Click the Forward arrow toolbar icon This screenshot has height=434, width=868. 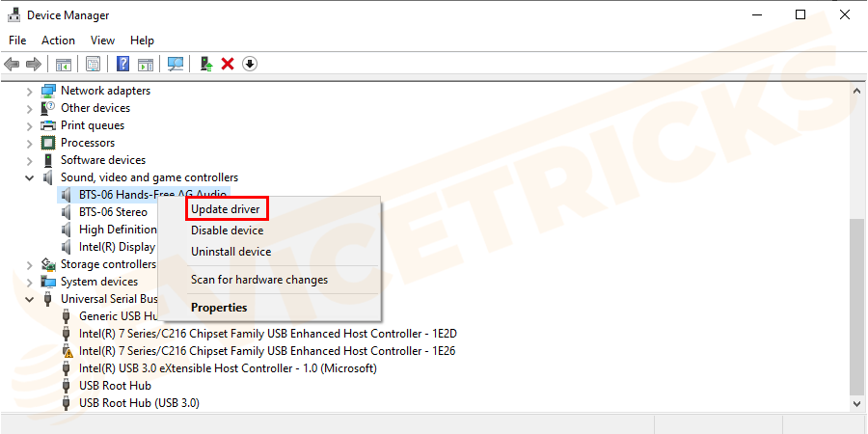34,65
